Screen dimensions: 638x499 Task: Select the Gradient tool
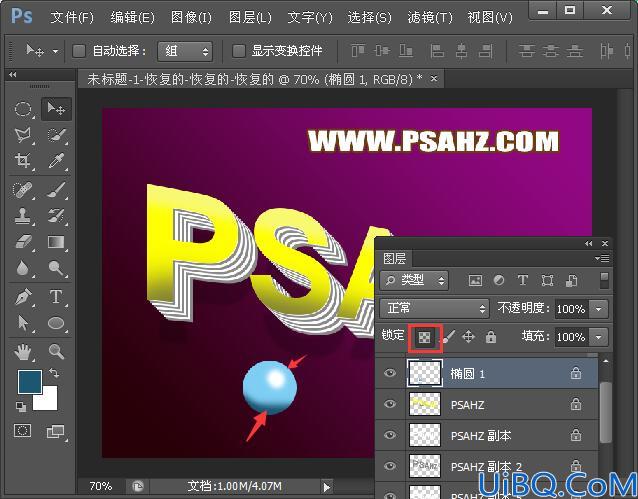[56, 241]
